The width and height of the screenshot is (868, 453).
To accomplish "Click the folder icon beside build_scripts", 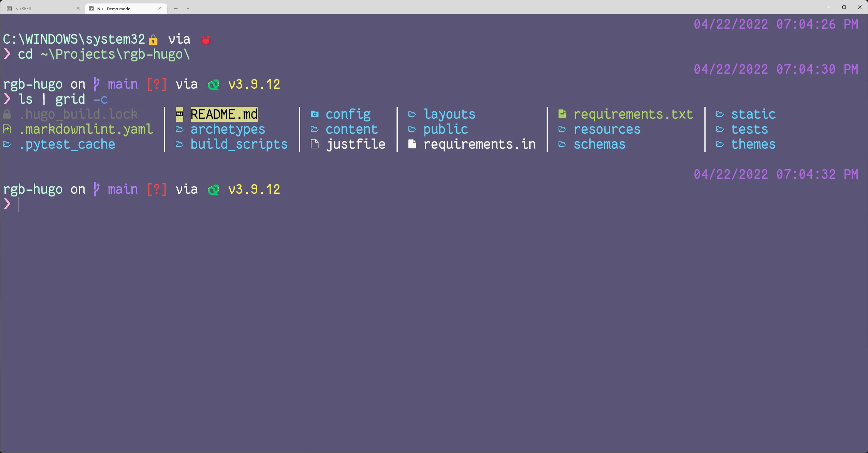I will pyautogui.click(x=179, y=144).
